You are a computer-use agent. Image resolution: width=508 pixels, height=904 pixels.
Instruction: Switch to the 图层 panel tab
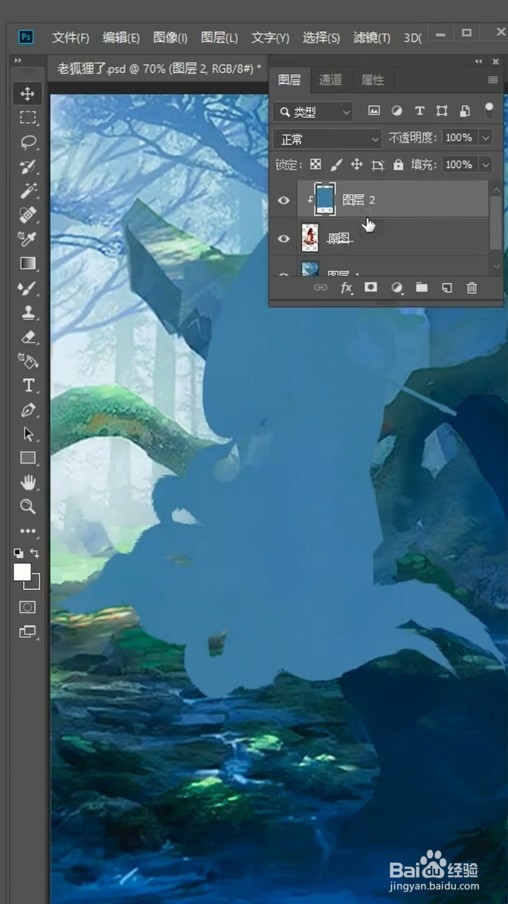coord(289,80)
